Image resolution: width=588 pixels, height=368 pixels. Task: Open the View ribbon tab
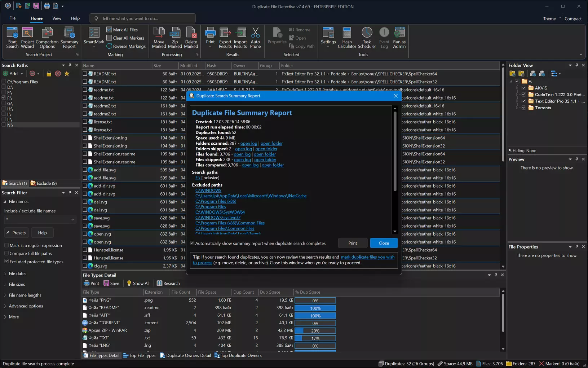[x=57, y=18]
